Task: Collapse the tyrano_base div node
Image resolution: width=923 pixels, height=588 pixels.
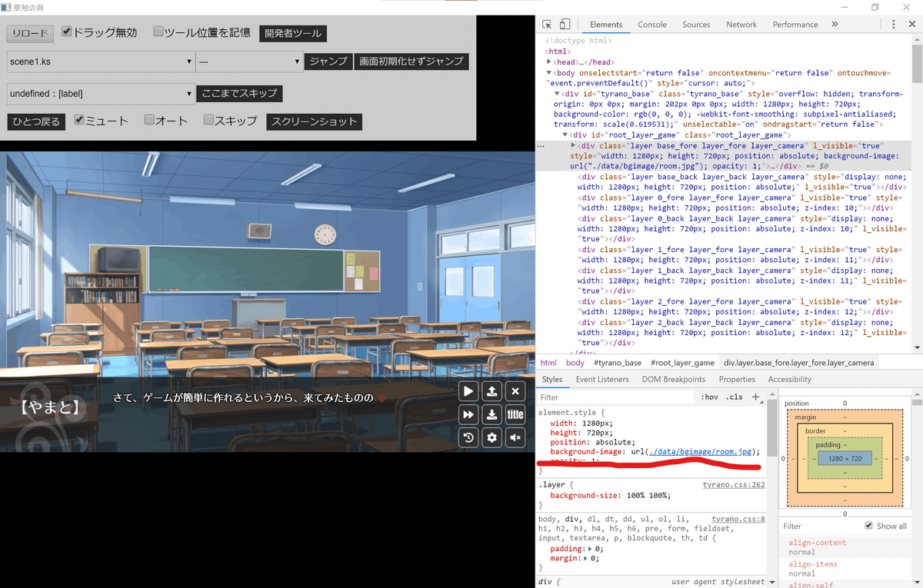Action: 557,94
